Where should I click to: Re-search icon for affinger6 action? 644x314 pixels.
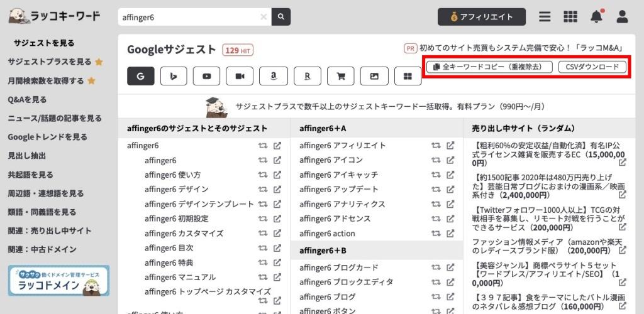436,233
